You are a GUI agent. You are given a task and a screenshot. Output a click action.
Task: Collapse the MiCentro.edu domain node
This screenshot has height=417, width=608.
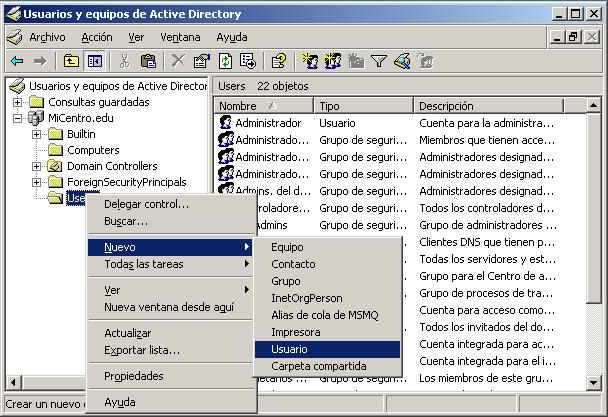pos(18,118)
